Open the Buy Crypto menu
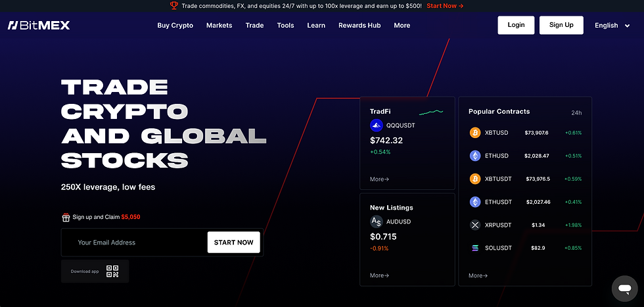Screen dimensions: 644x307 point(175,26)
